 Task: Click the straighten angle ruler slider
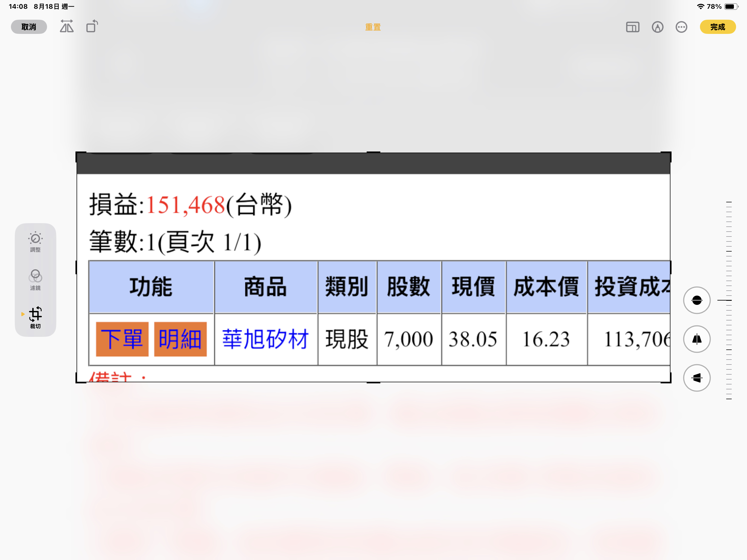[x=729, y=300]
